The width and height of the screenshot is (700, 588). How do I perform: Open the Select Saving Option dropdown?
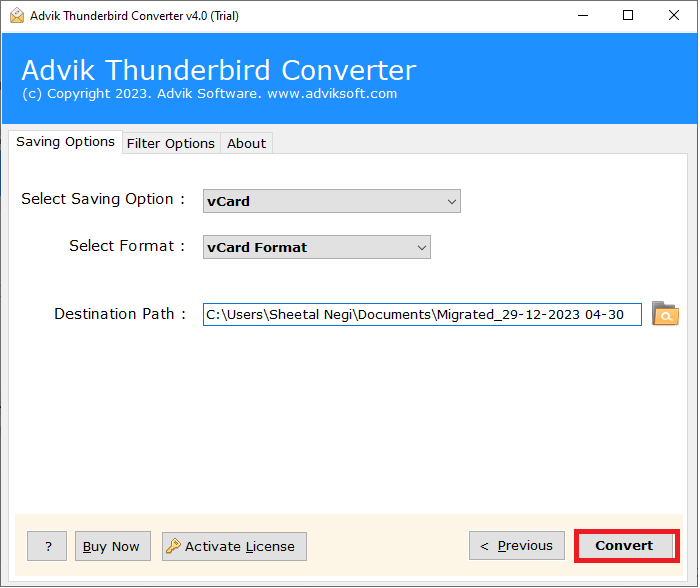tap(331, 201)
